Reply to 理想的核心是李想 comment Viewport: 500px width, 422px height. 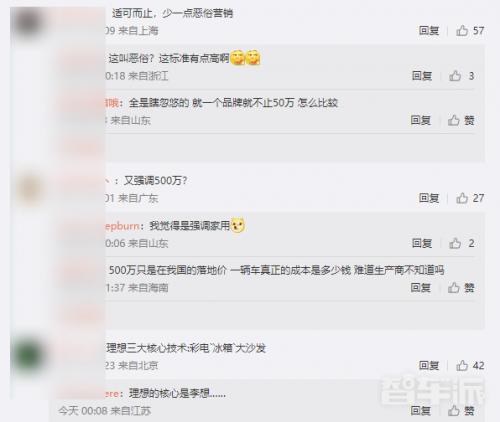(421, 411)
